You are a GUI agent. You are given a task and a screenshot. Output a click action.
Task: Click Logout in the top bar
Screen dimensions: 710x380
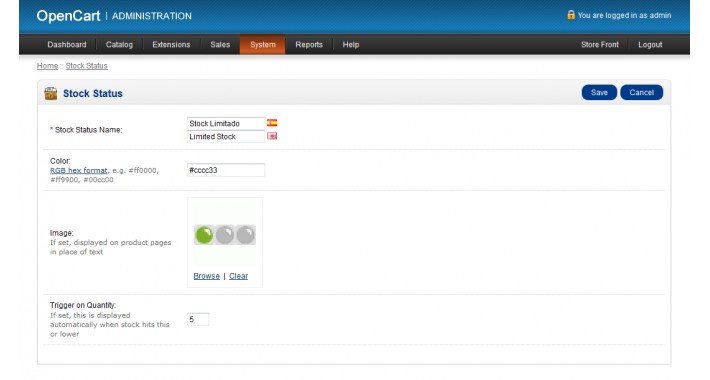650,44
